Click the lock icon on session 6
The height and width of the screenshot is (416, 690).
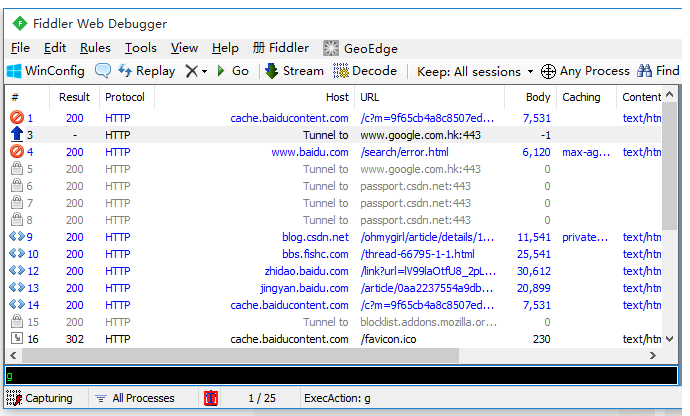17,185
